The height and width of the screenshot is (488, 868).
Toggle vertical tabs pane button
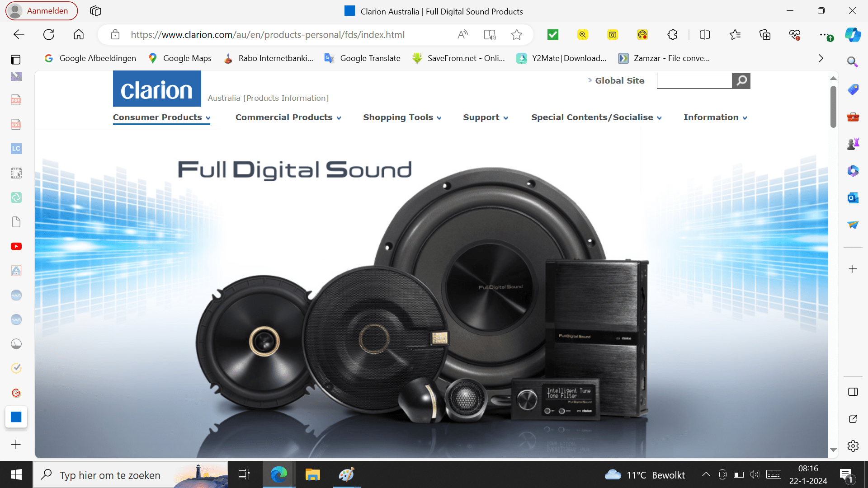853,392
